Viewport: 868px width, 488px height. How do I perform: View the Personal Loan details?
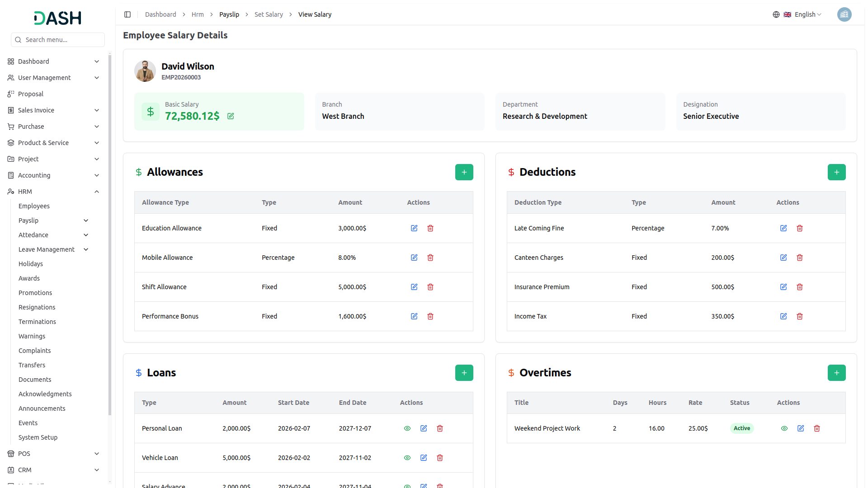[x=407, y=428]
